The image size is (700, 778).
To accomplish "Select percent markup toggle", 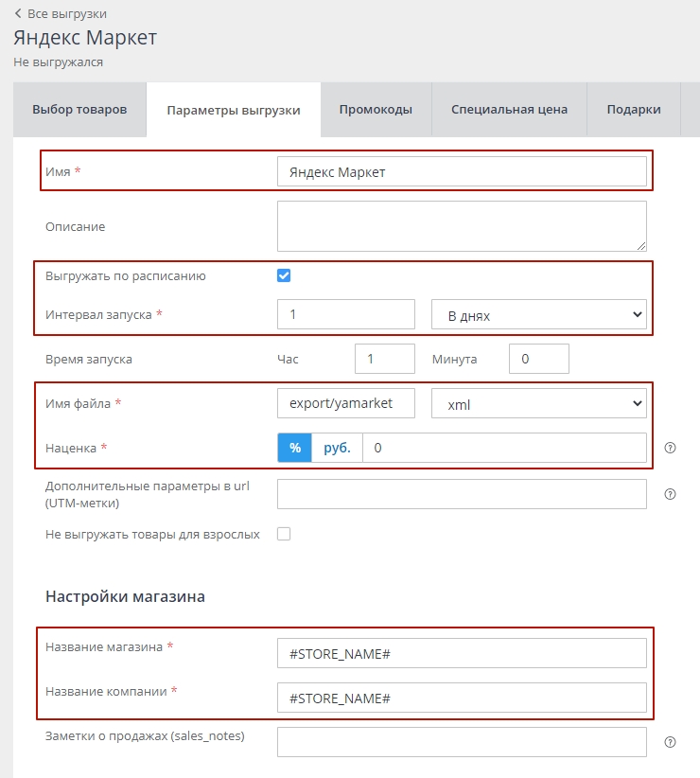I will (x=295, y=448).
